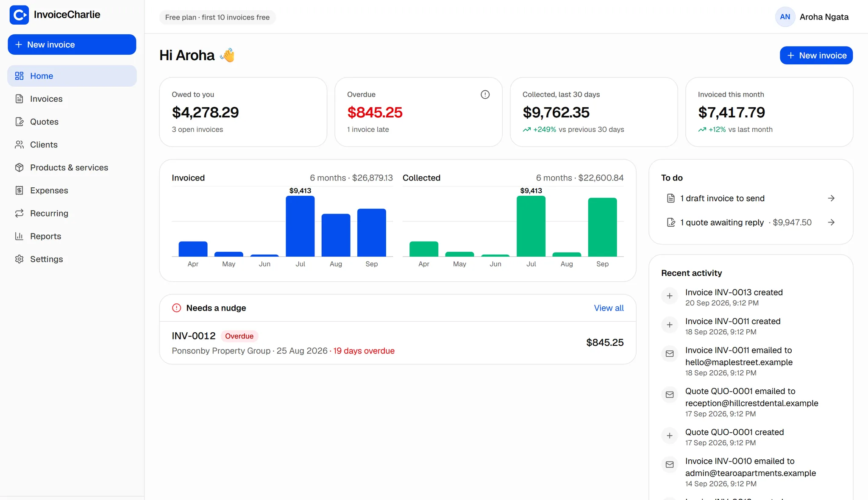The height and width of the screenshot is (500, 868).
Task: Click the Jul bar in Invoiced chart
Action: click(300, 226)
